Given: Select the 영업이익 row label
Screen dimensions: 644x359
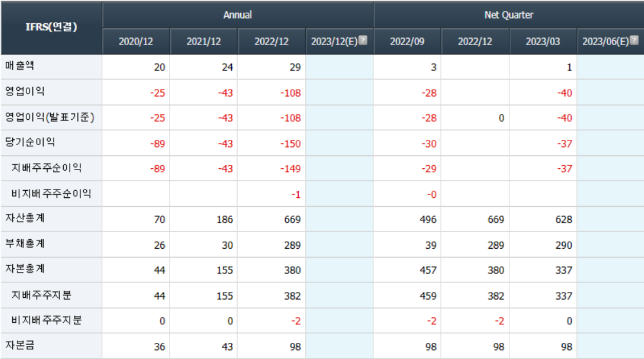Looking at the screenshot, I should click(x=24, y=92).
